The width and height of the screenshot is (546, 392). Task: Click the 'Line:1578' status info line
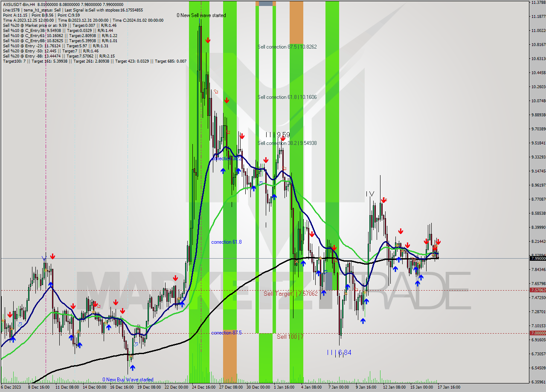click(x=73, y=10)
